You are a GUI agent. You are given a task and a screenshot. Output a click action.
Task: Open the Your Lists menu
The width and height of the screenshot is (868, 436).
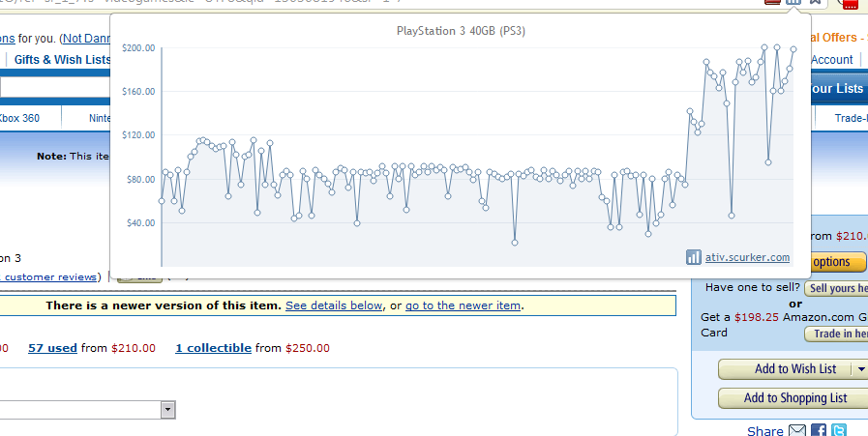pyautogui.click(x=837, y=89)
